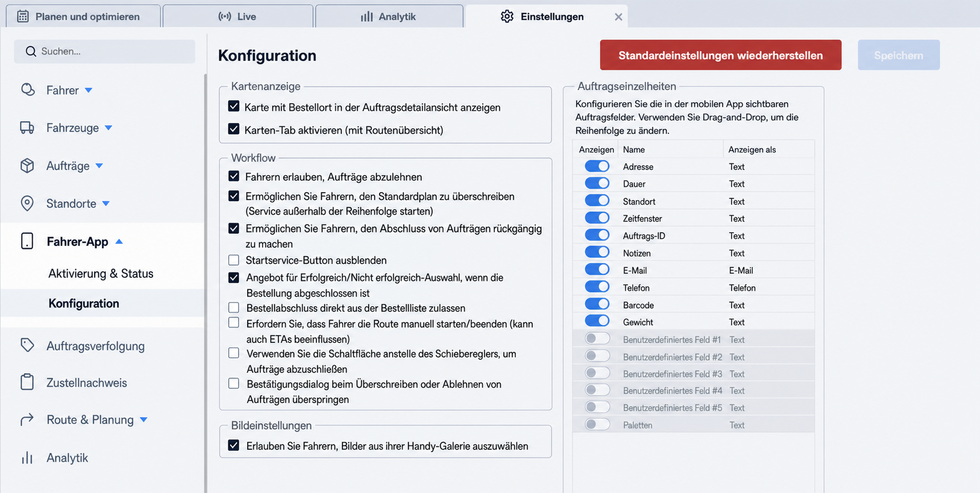The image size is (980, 493).
Task: Expand the Aufträge menu arrow
Action: [99, 166]
